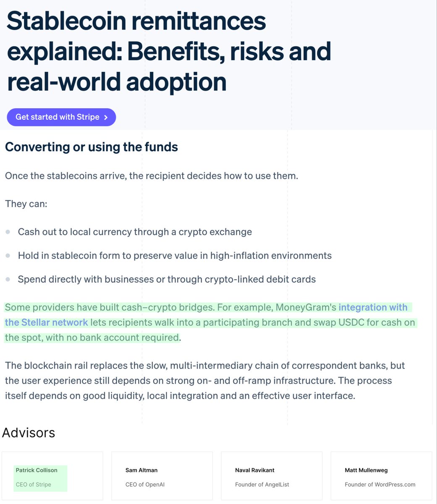Click the Stablecoin remittances explained article title

[169, 51]
